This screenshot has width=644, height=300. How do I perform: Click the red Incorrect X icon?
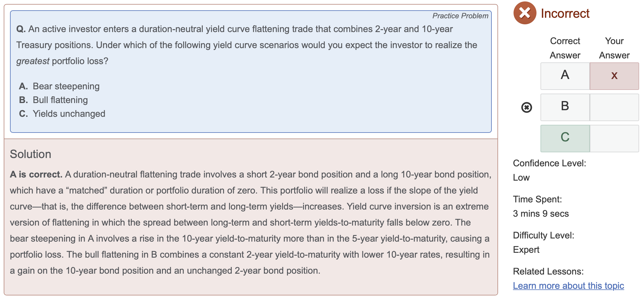click(525, 13)
